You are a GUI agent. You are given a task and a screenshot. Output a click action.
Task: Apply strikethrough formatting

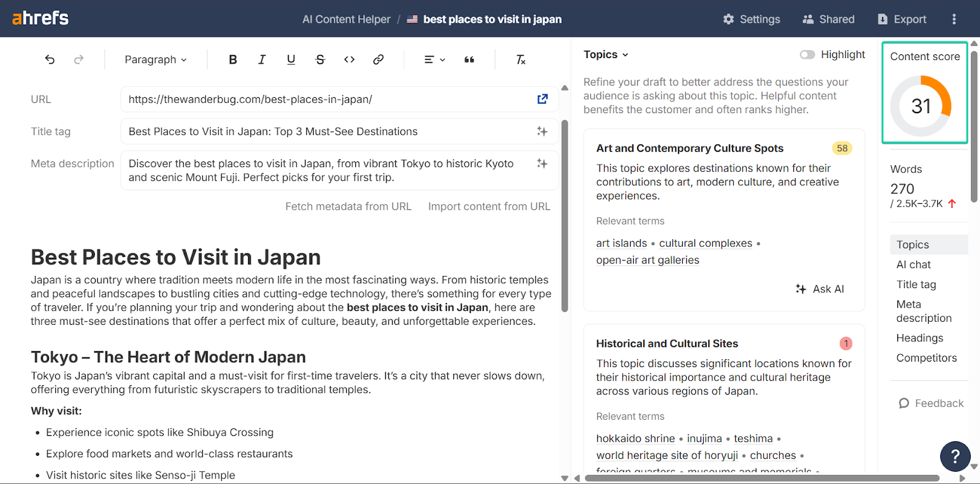click(x=320, y=59)
